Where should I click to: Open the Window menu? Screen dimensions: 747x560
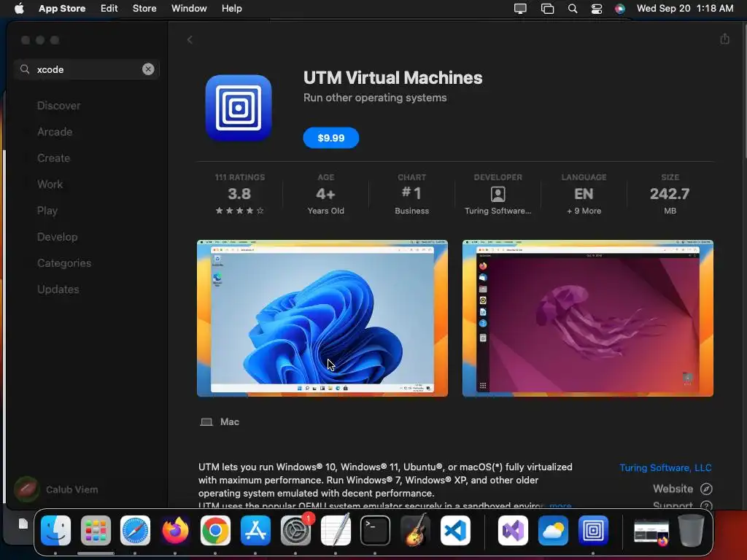(x=189, y=9)
